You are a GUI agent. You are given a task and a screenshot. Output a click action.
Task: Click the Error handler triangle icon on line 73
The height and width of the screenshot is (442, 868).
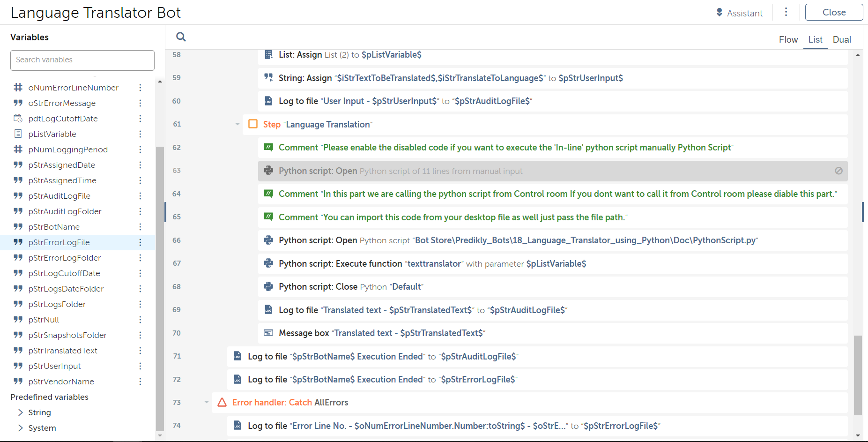pyautogui.click(x=222, y=402)
